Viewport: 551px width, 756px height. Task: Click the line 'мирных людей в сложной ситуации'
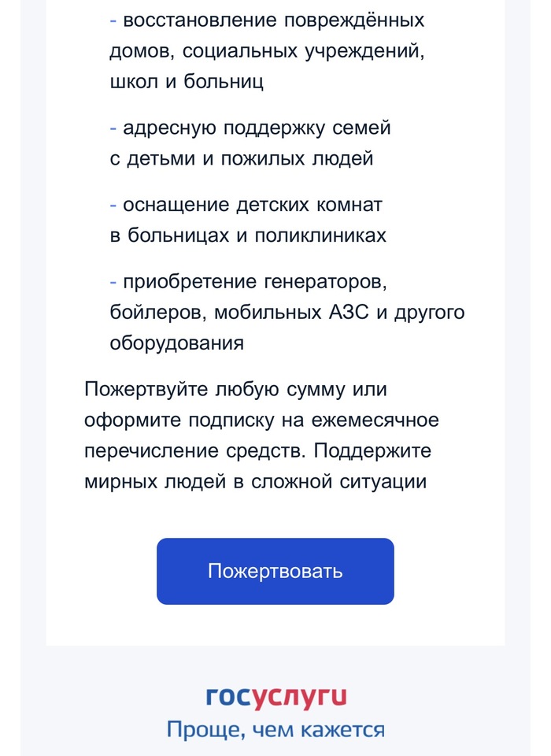click(x=255, y=482)
